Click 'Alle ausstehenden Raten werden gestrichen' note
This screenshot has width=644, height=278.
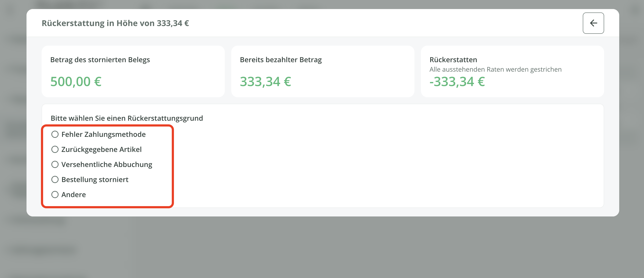point(495,69)
